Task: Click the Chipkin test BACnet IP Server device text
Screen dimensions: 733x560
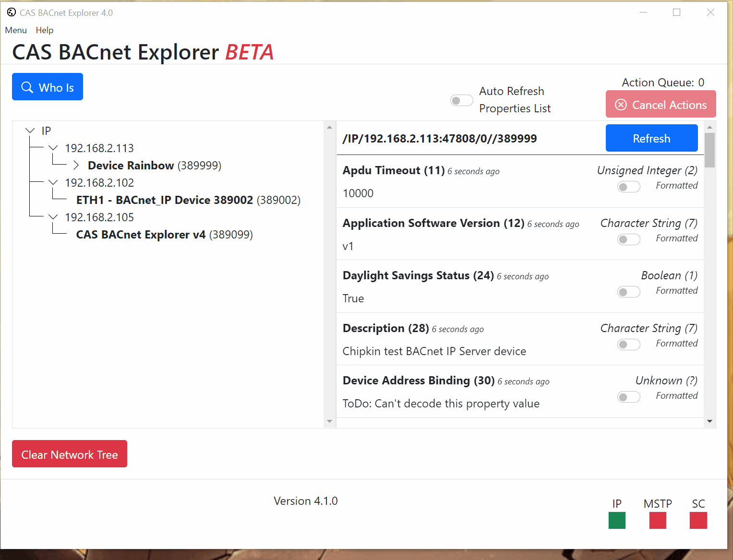Action: pyautogui.click(x=434, y=351)
